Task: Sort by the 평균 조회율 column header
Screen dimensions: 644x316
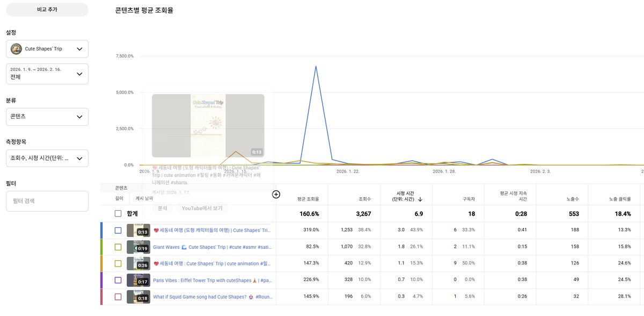Action: point(308,199)
